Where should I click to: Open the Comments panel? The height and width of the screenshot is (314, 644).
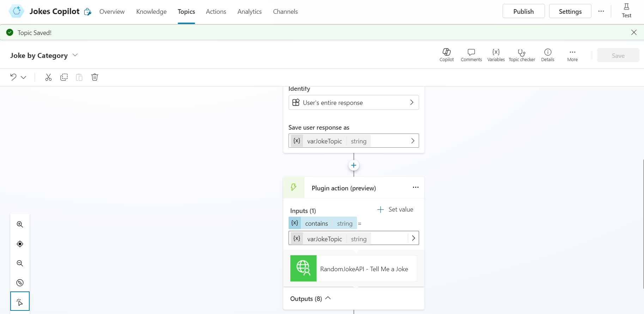tap(471, 55)
